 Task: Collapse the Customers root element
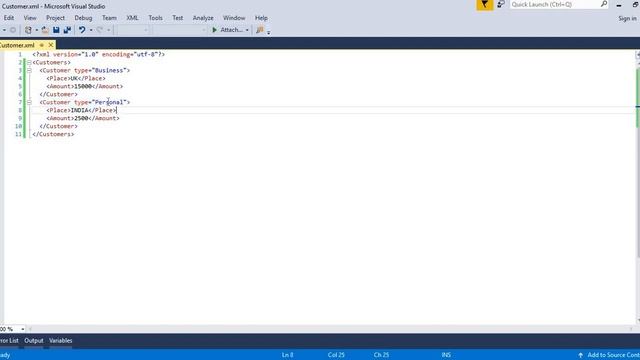(x=29, y=62)
